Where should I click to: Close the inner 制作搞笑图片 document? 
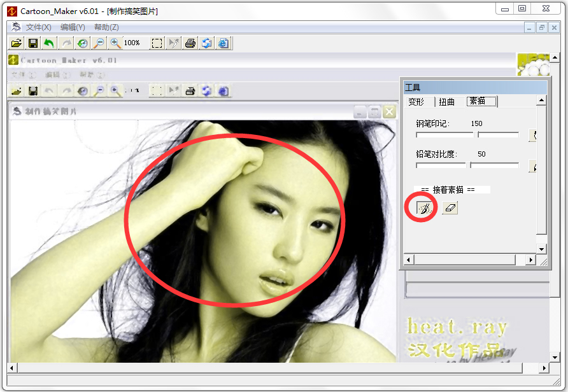554,27
